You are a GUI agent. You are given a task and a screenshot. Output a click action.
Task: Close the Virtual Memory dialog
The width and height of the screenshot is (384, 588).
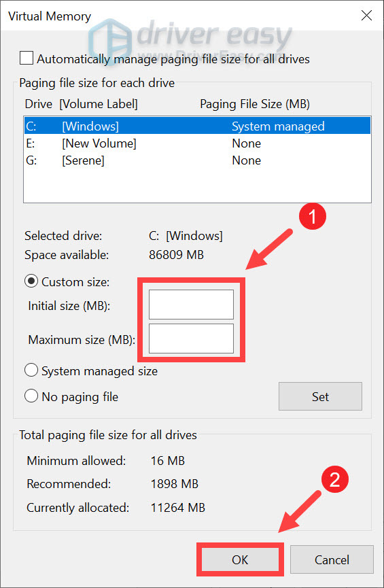[366, 16]
